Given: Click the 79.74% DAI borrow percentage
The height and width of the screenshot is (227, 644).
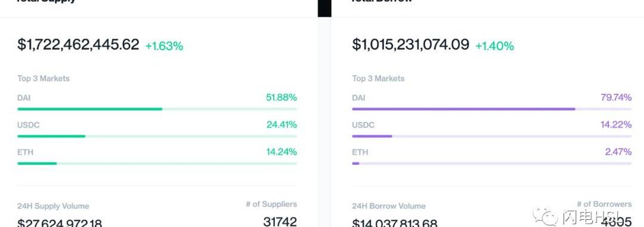Looking at the screenshot, I should click(x=616, y=97).
